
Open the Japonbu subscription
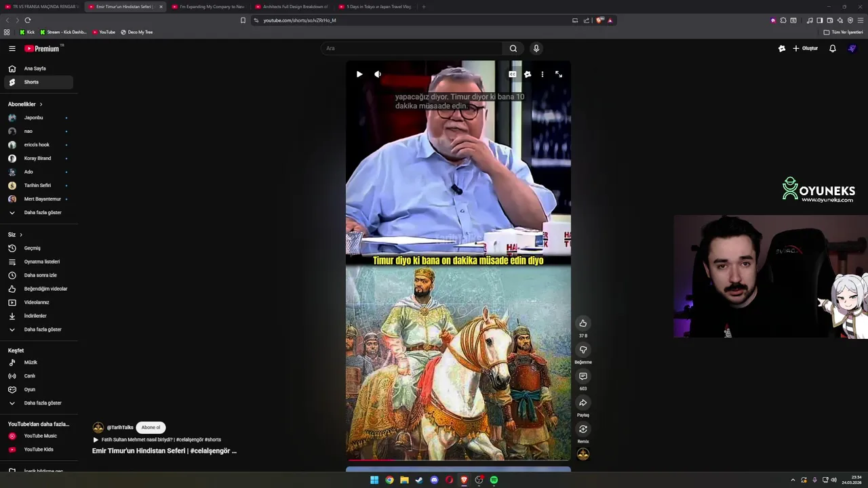tap(39, 118)
